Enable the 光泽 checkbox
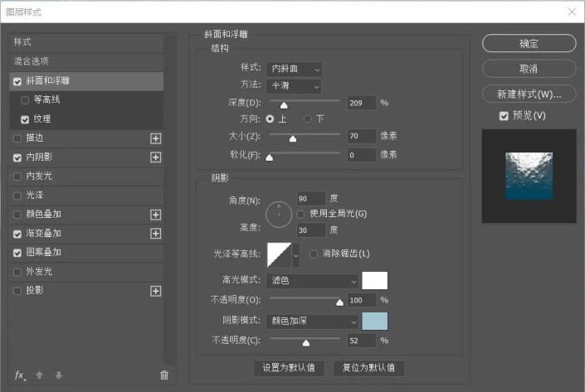 (x=17, y=196)
